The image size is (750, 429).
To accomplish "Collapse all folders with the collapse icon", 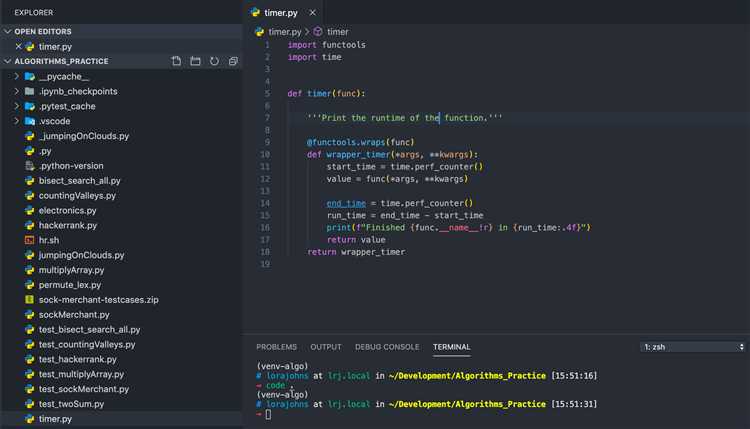I will [x=233, y=61].
